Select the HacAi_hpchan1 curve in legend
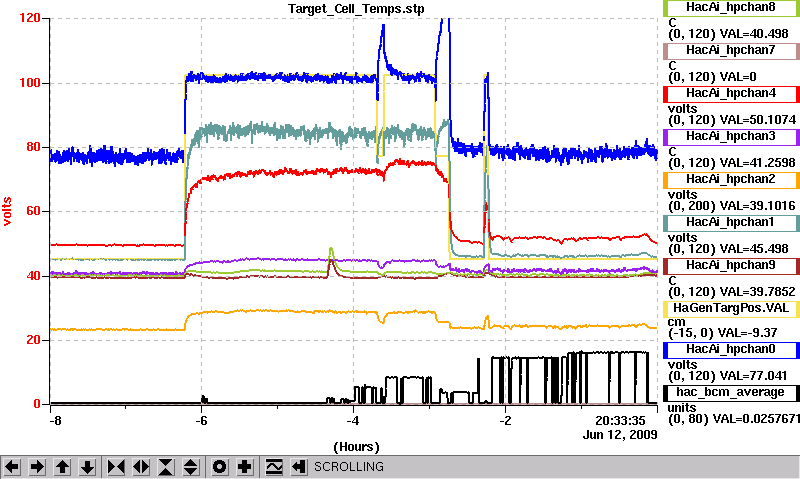 731,223
